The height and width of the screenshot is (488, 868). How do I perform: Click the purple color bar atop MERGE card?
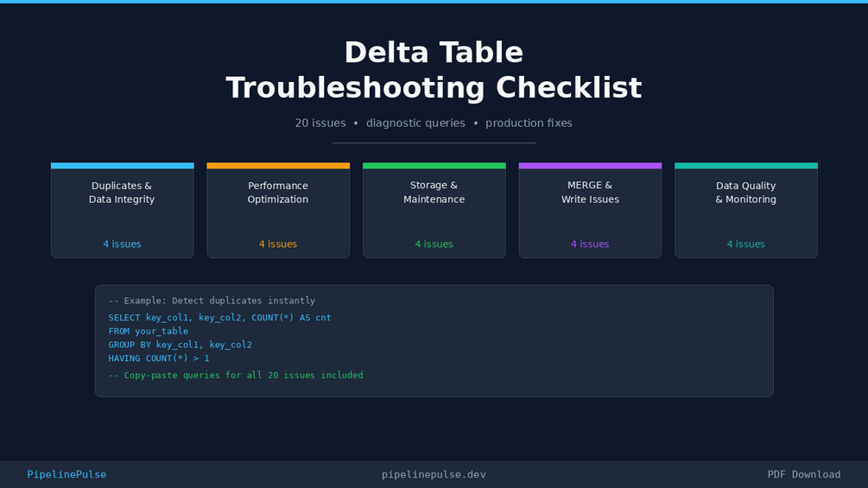pos(590,166)
